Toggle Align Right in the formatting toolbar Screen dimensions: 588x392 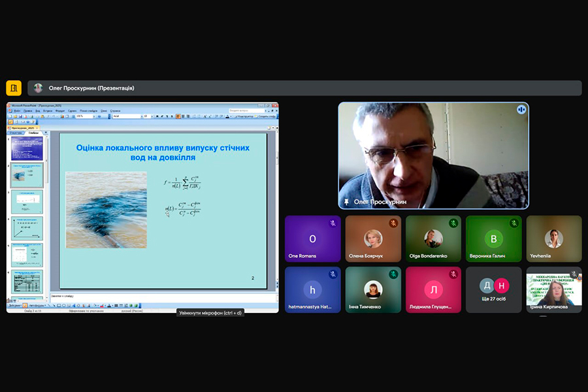[188, 116]
